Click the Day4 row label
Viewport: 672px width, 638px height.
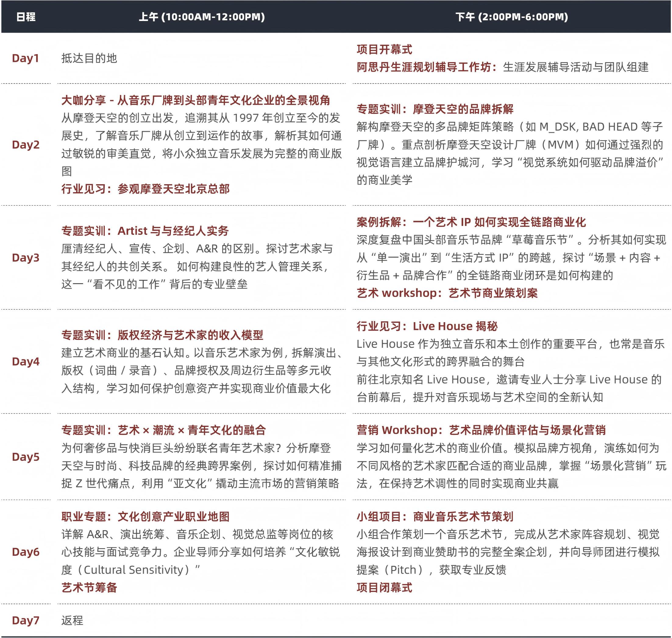26,361
